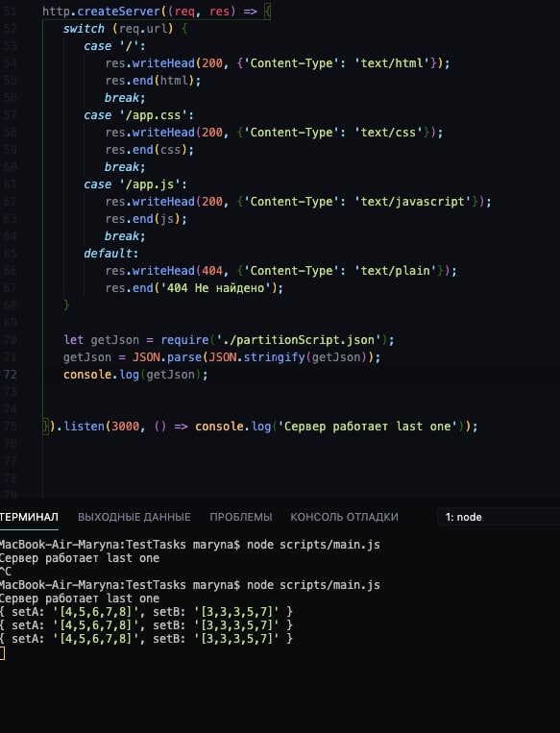Click the default: case label
This screenshot has height=733, width=560.
pyautogui.click(x=111, y=254)
